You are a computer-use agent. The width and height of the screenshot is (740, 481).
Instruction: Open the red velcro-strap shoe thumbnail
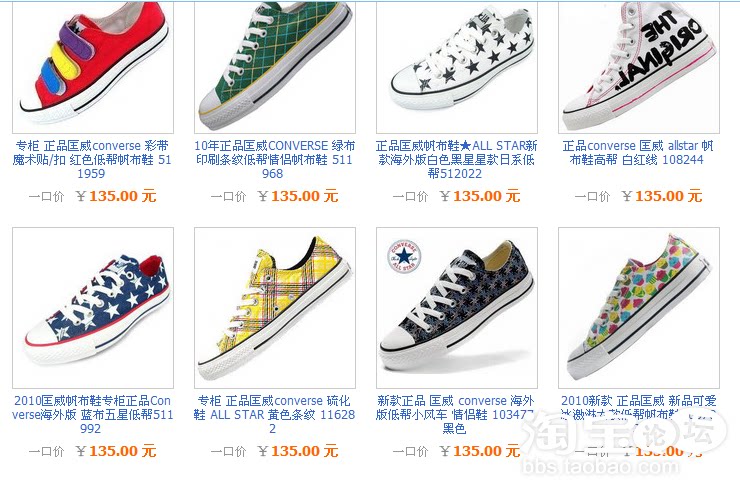(93, 67)
